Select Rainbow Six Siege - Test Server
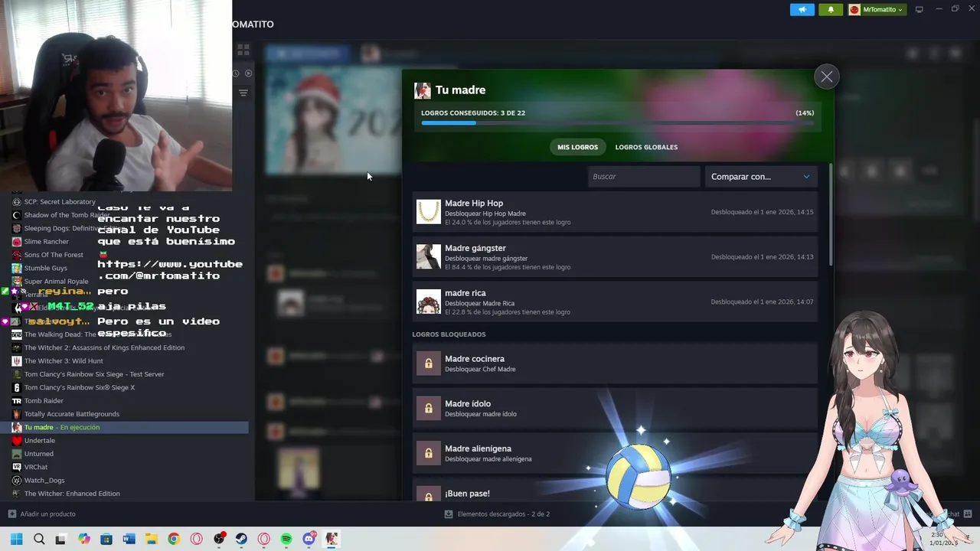Screen dimensions: 980x551 [94, 374]
